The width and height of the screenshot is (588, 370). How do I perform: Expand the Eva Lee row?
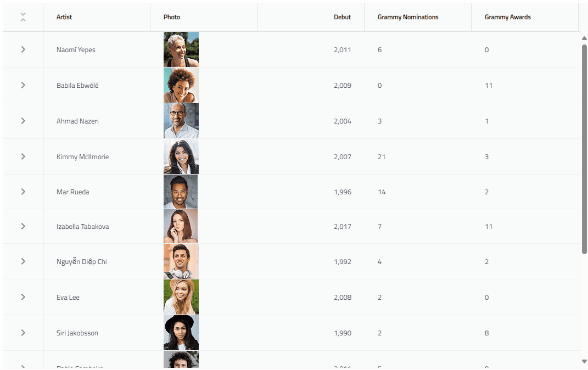tap(23, 297)
